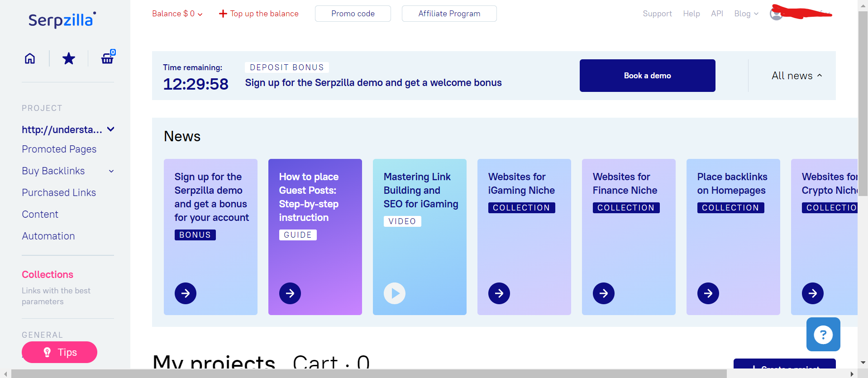
Task: Open arrow on Guest Posts guide card
Action: tap(290, 293)
